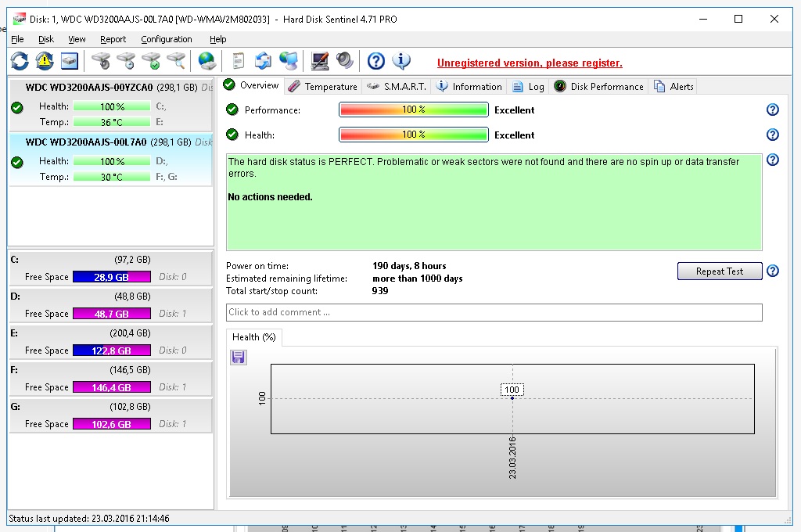Viewport: 801px width, 532px height.
Task: Open the Configuration menu
Action: [x=166, y=39]
